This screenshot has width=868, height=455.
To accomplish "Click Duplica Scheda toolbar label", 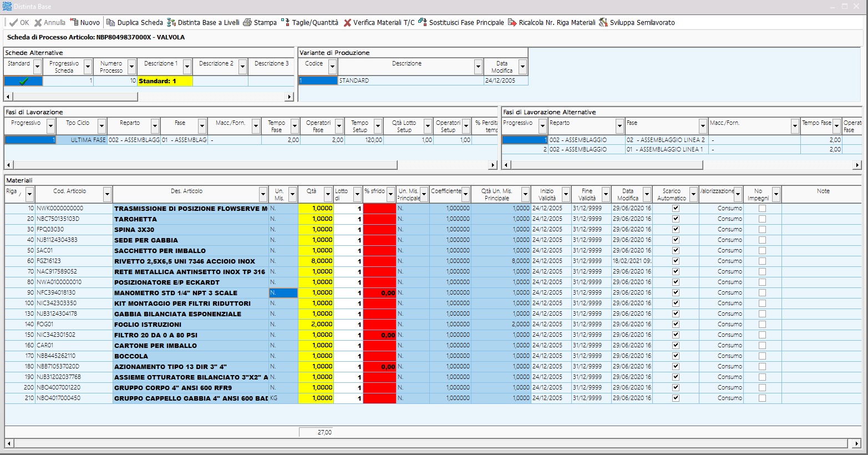I will 140,23.
